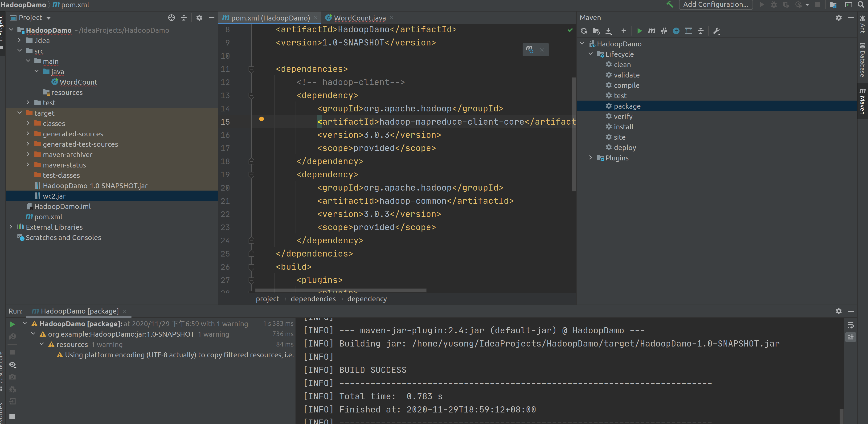868x424 pixels.
Task: Click Load Maven Changes floating icon in editor
Action: (530, 49)
